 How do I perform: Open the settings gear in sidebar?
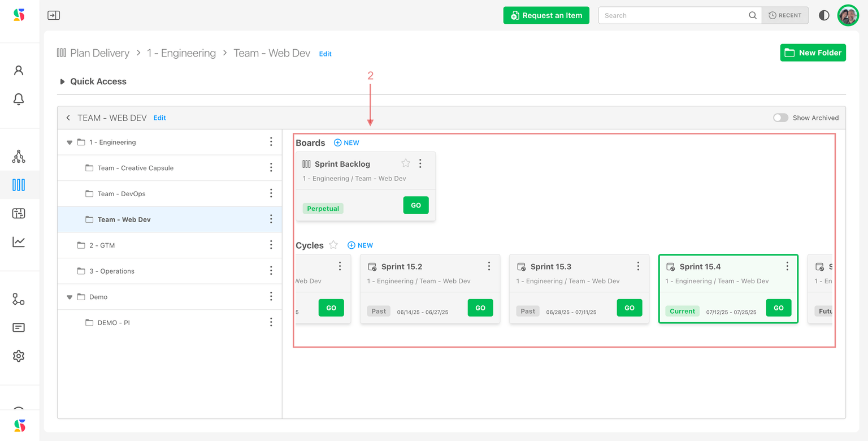click(x=19, y=356)
